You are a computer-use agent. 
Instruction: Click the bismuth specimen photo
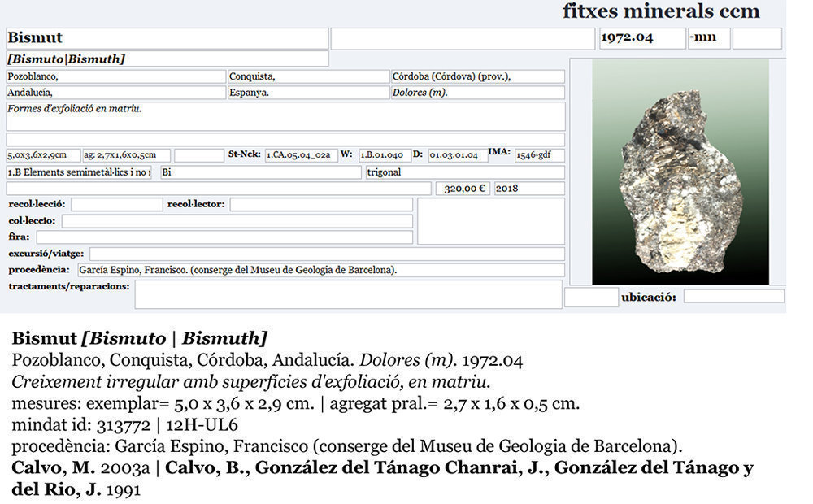[x=680, y=172]
